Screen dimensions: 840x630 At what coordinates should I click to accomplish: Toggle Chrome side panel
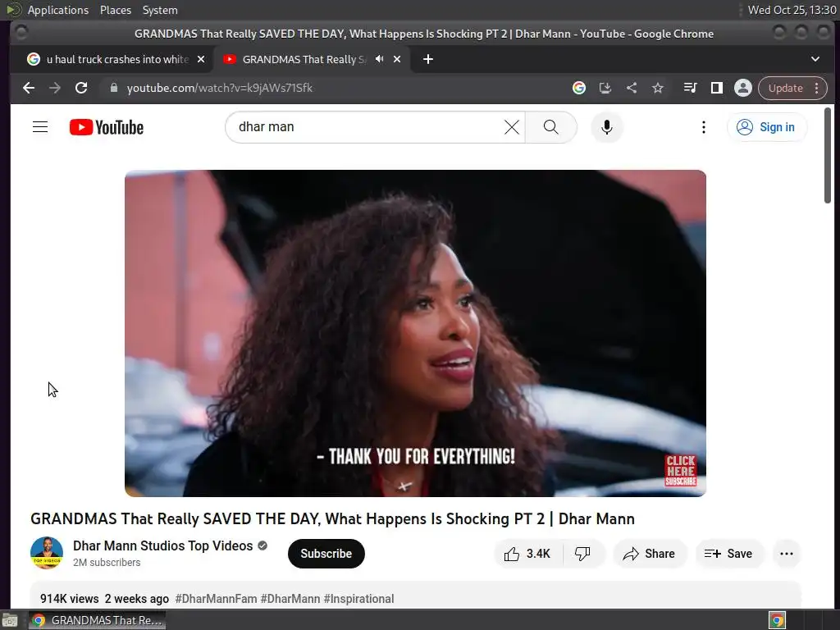(716, 88)
